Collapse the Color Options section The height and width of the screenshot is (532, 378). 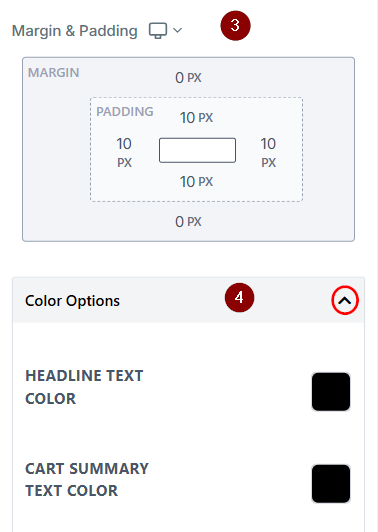(x=345, y=300)
